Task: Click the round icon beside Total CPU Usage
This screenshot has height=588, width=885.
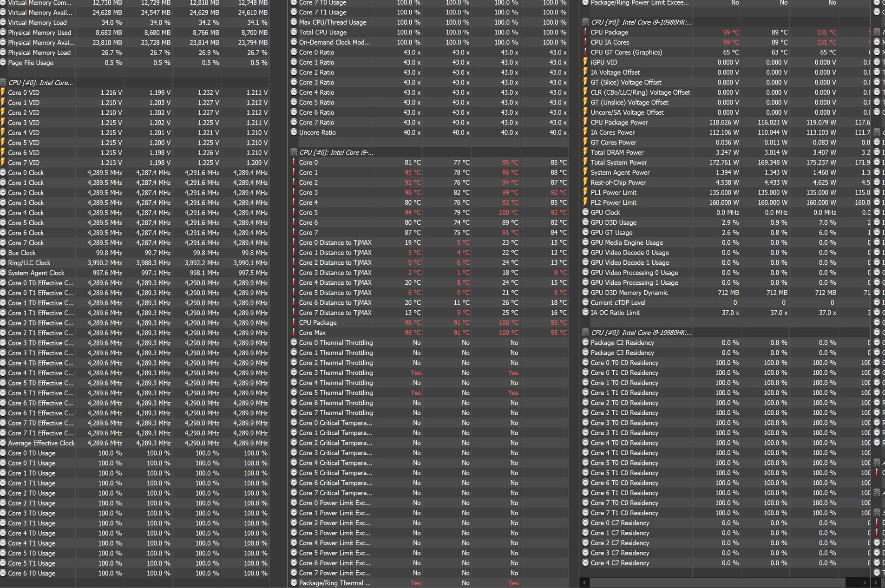Action: (294, 33)
